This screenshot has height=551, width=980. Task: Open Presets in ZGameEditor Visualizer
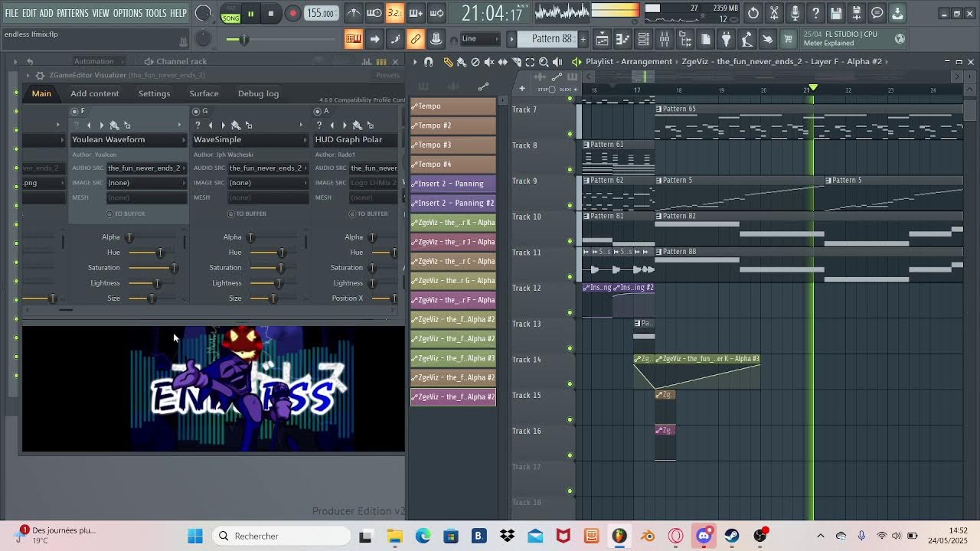pos(387,75)
